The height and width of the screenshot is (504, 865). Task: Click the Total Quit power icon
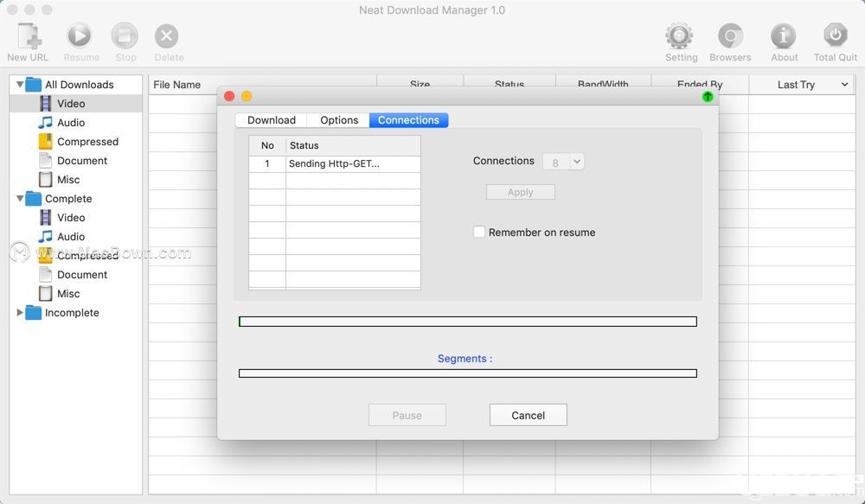point(836,35)
